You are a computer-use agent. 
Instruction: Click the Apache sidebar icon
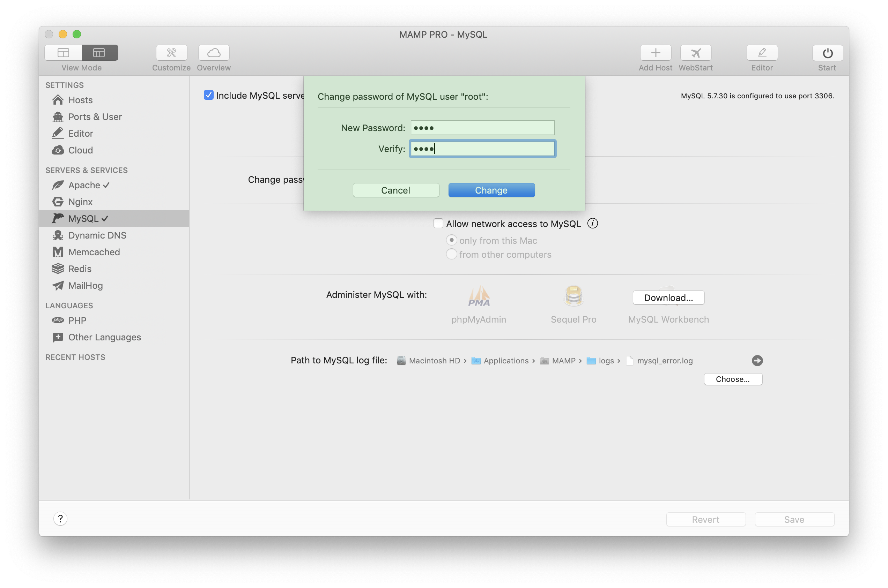click(58, 184)
